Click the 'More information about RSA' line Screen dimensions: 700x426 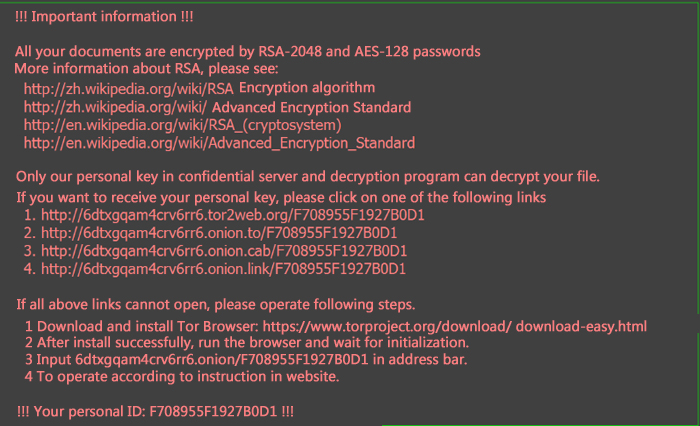coord(146,69)
